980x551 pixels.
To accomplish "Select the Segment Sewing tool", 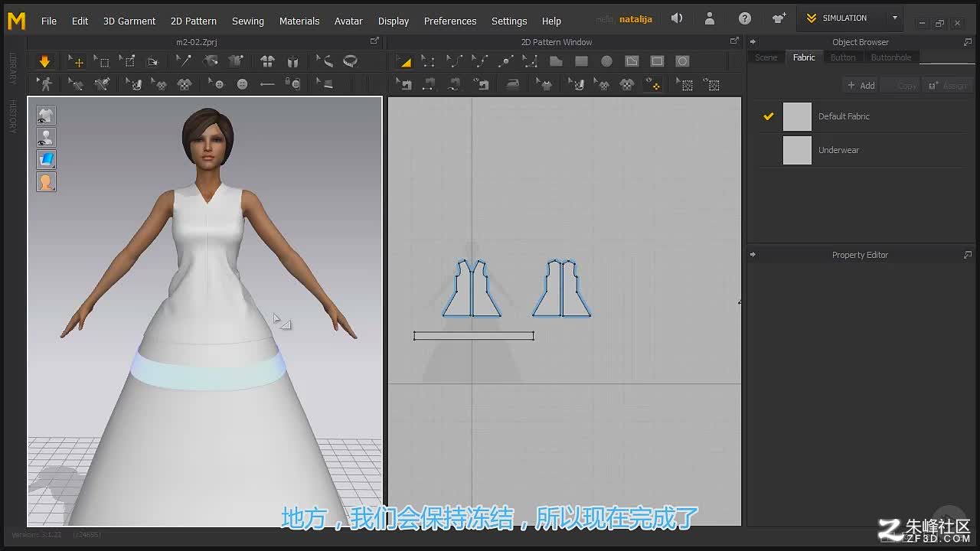I will pyautogui.click(x=429, y=84).
